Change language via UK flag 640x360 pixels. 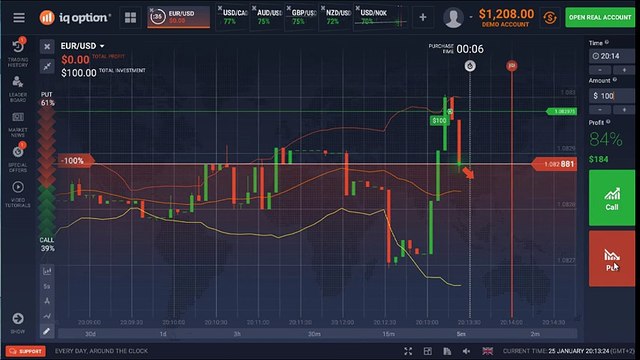tap(487, 351)
